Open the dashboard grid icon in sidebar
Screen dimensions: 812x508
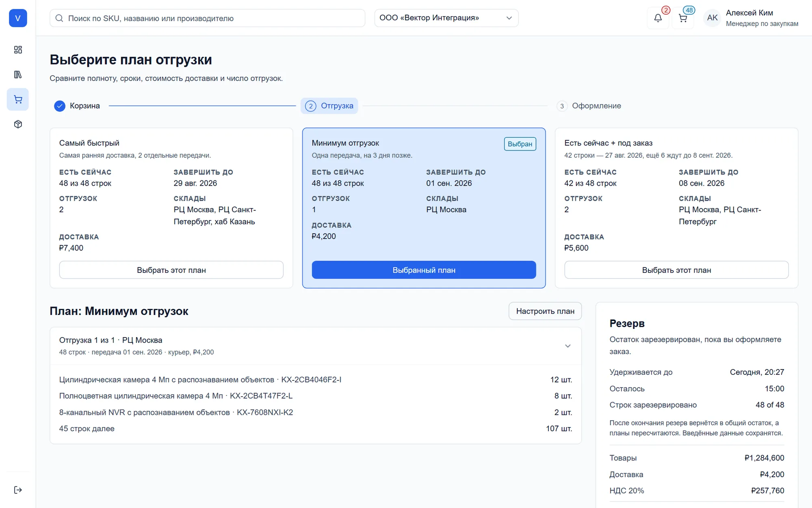[x=18, y=50]
